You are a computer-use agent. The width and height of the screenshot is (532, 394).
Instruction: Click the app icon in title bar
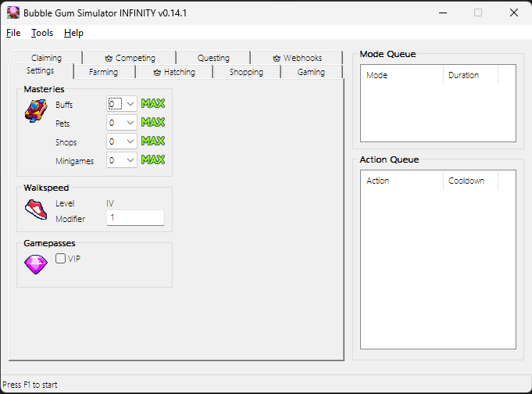coord(13,13)
